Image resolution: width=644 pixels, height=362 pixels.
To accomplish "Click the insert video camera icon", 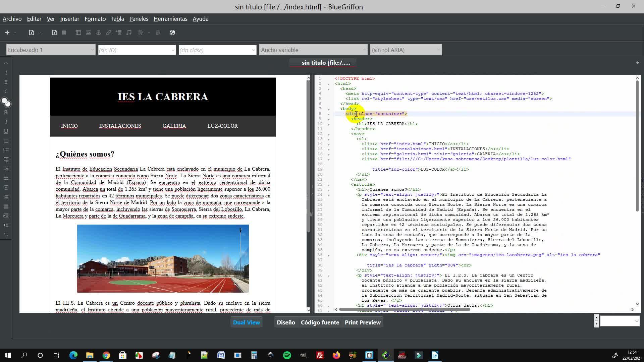I will pyautogui.click(x=119, y=33).
